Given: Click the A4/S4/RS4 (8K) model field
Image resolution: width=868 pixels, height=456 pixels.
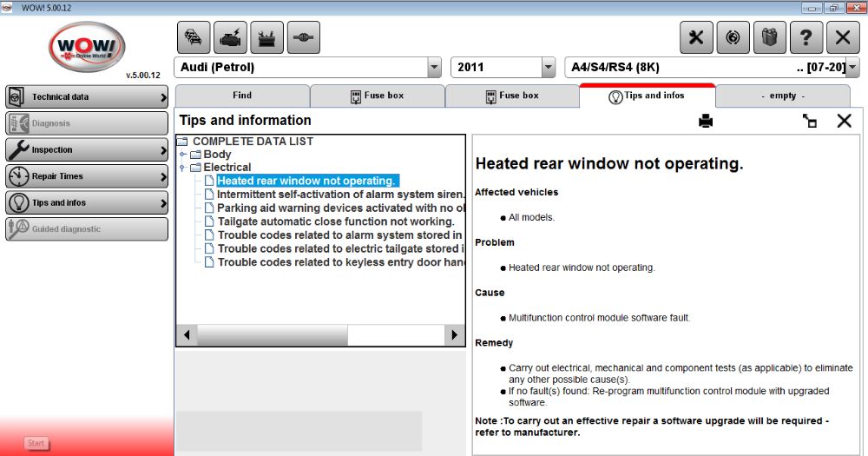Looking at the screenshot, I should coord(705,68).
